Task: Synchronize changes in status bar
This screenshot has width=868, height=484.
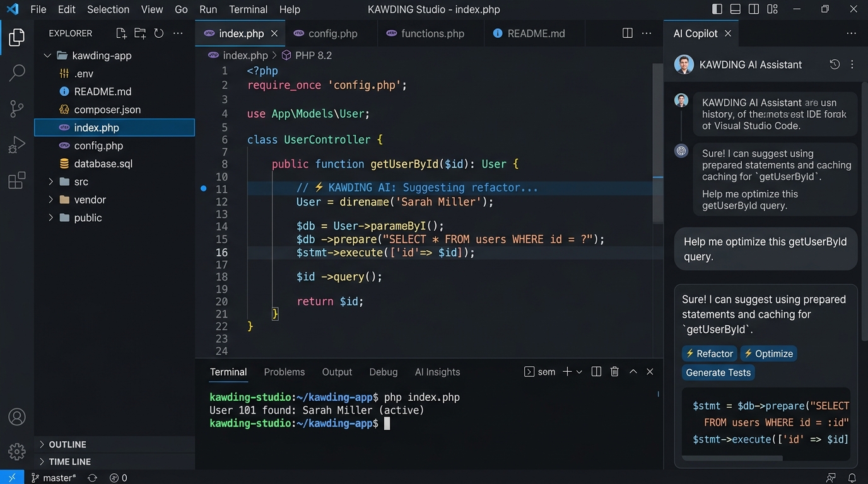Action: pos(93,478)
